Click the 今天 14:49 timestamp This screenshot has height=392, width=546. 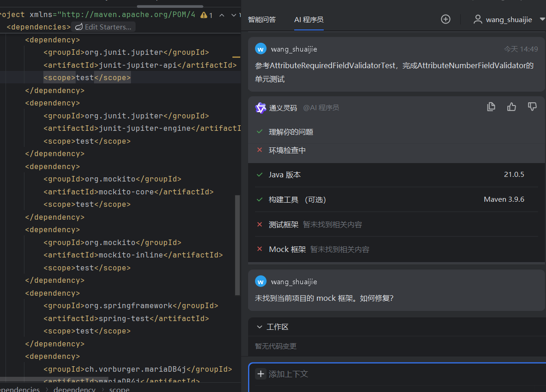pos(521,49)
